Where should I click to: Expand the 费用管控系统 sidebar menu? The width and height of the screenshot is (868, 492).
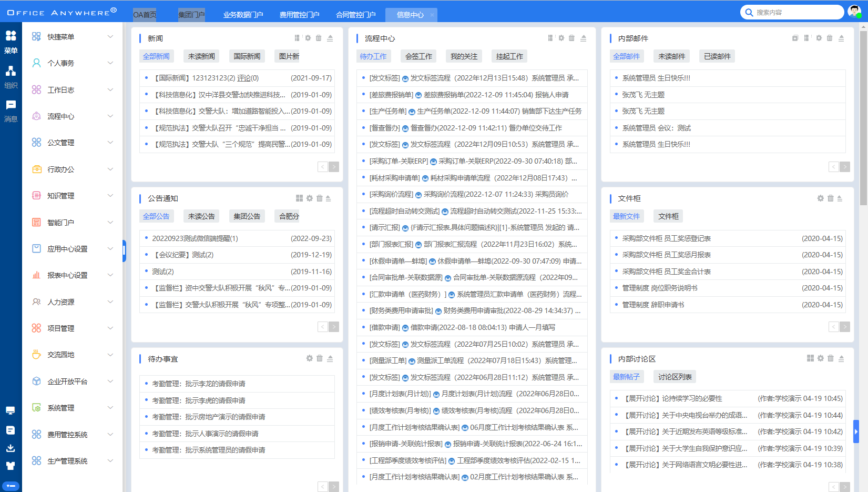point(73,435)
